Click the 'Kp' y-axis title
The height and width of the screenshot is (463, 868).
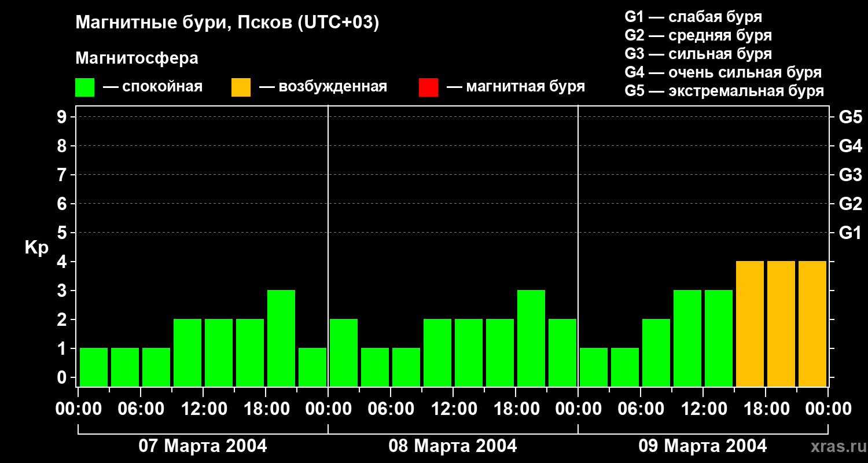coord(37,248)
